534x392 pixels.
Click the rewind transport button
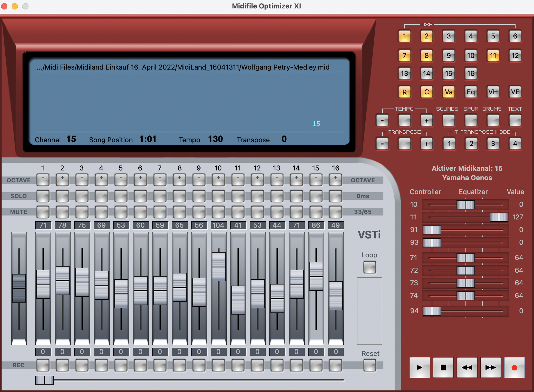pos(467,367)
